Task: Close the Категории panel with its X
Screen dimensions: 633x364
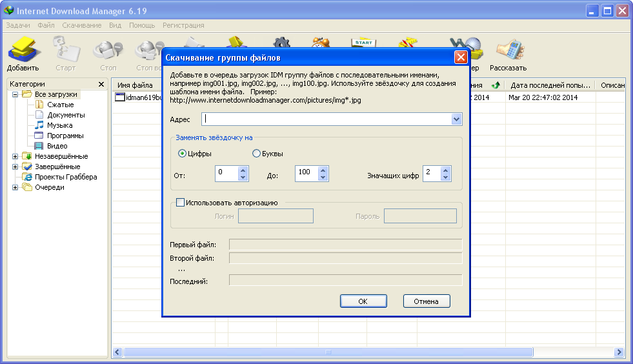Action: 101,84
